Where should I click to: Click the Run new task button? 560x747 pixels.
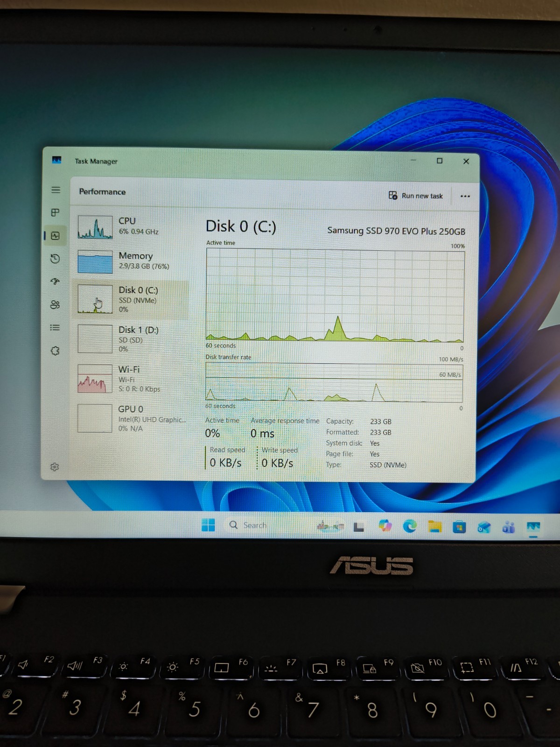[x=416, y=196]
